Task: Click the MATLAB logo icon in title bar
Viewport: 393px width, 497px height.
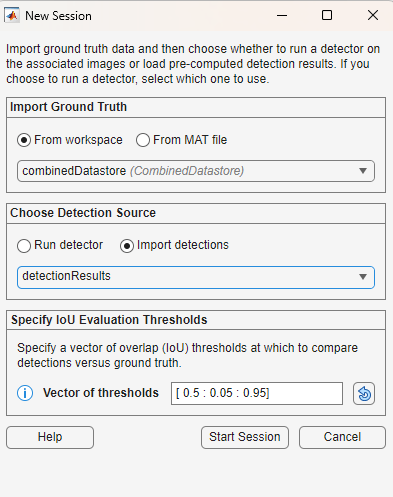Action: click(x=12, y=15)
